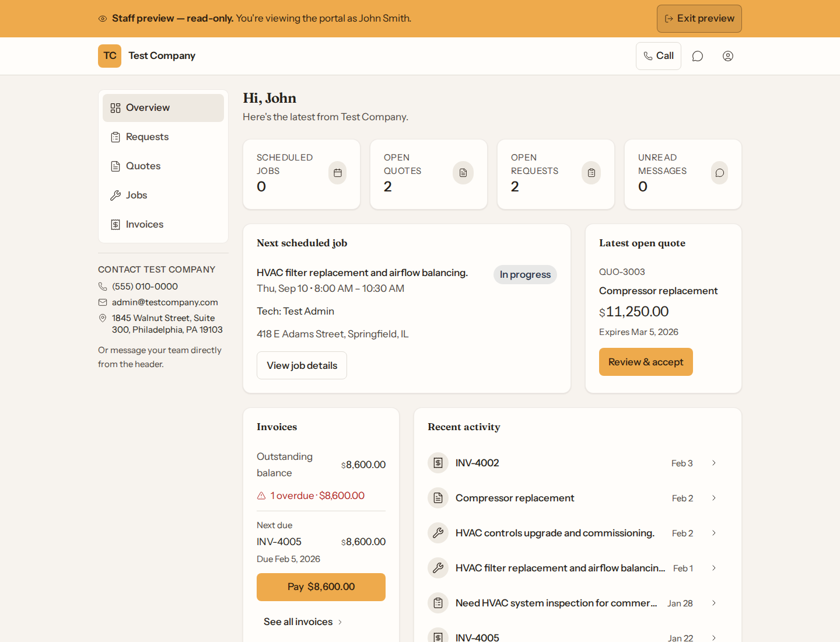
Task: Click the Test Company name in header
Action: pos(162,56)
